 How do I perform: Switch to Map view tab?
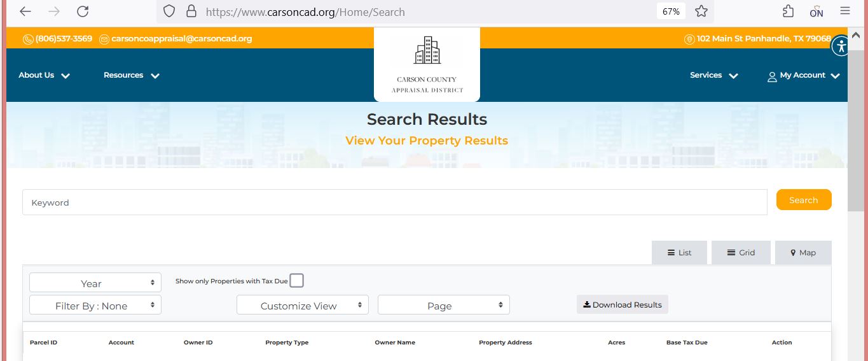tap(803, 253)
